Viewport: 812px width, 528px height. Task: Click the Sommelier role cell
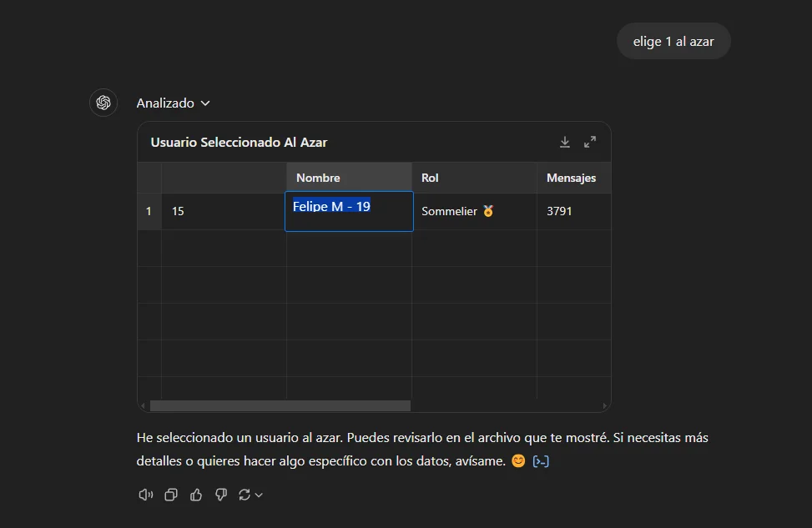(x=474, y=211)
